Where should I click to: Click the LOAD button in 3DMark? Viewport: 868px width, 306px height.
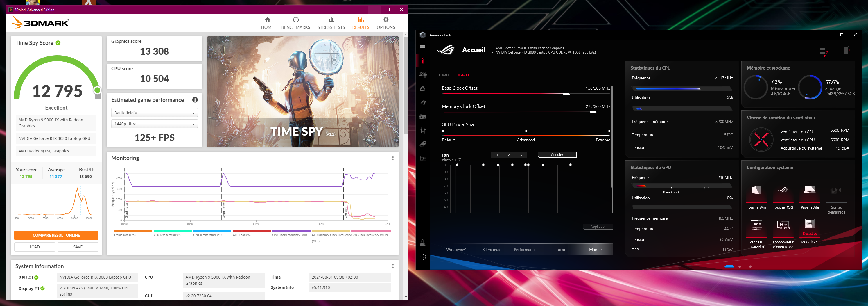pyautogui.click(x=35, y=247)
